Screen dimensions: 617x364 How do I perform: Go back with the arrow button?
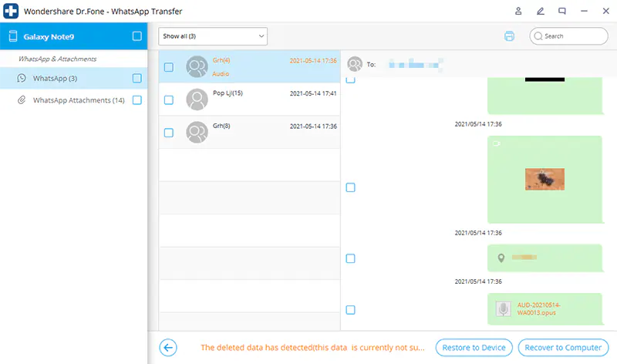point(168,348)
